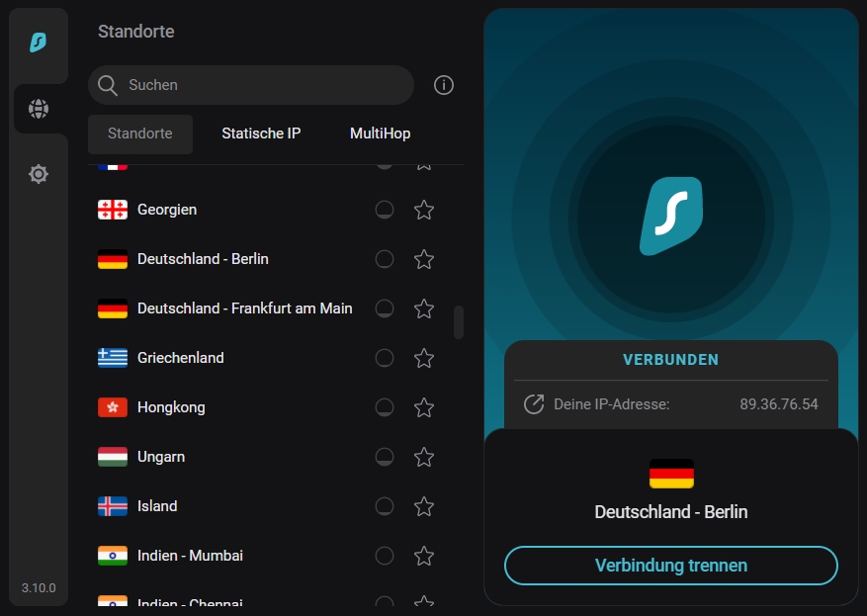867x616 pixels.
Task: Click the IP address 89.36.76.54
Action: 779,404
